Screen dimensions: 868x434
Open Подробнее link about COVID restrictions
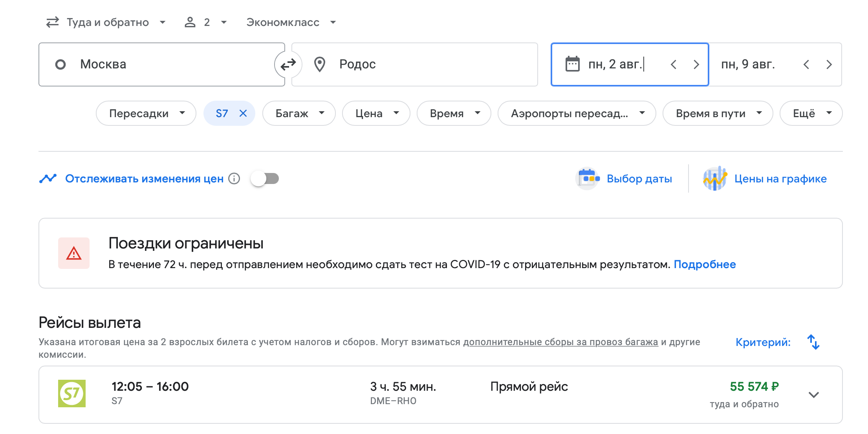[705, 264]
